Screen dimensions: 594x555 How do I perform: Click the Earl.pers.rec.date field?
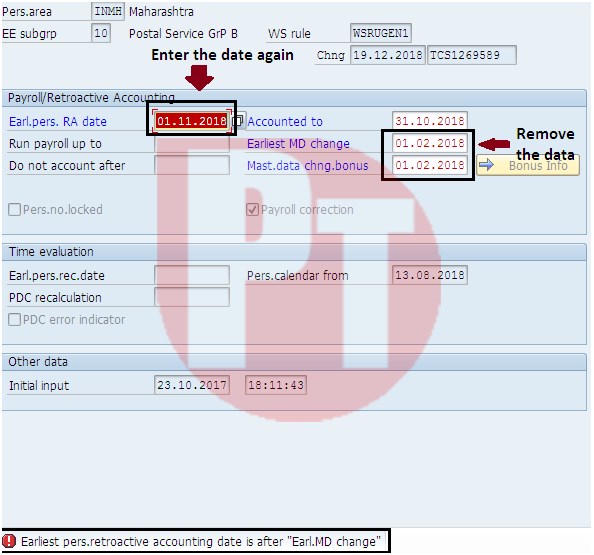(192, 275)
